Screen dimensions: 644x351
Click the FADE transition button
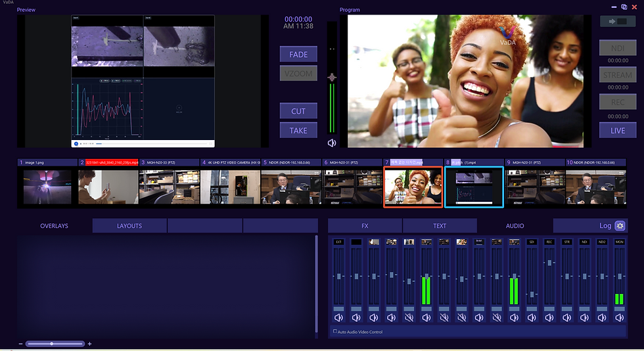tap(298, 55)
